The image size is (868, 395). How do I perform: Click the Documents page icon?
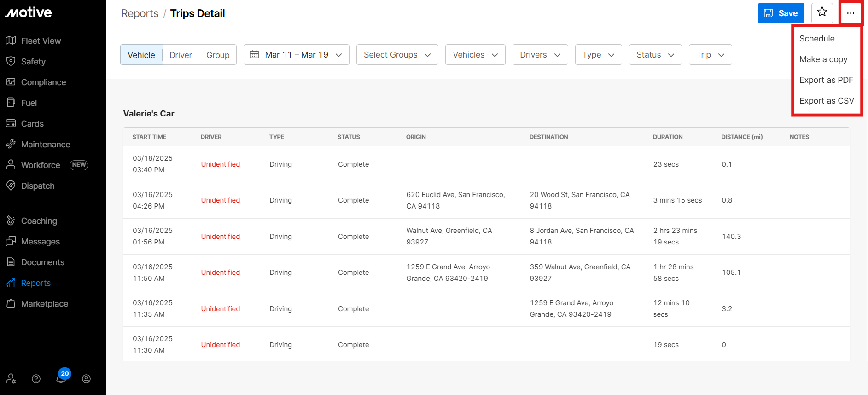(x=11, y=262)
